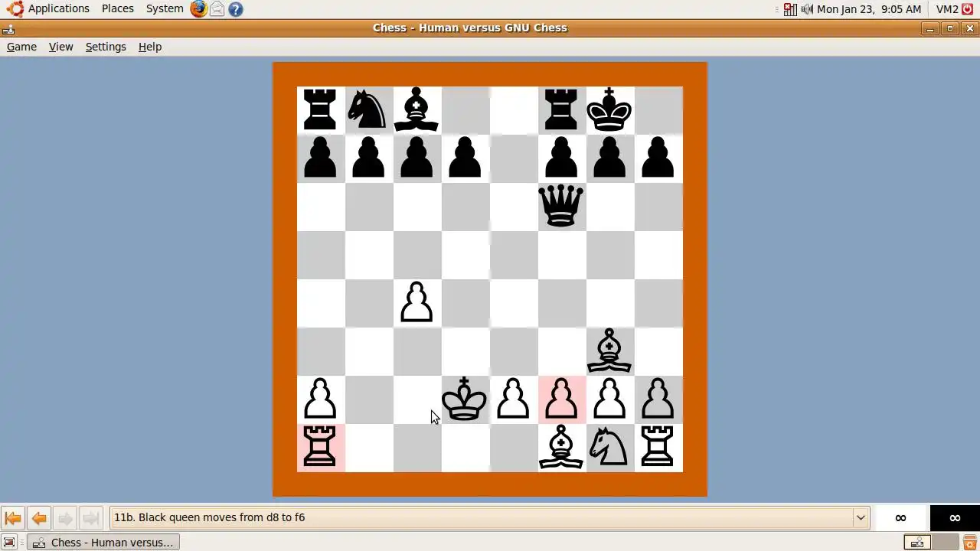The height and width of the screenshot is (551, 980).
Task: Click the black pawn on h7
Action: tap(658, 158)
